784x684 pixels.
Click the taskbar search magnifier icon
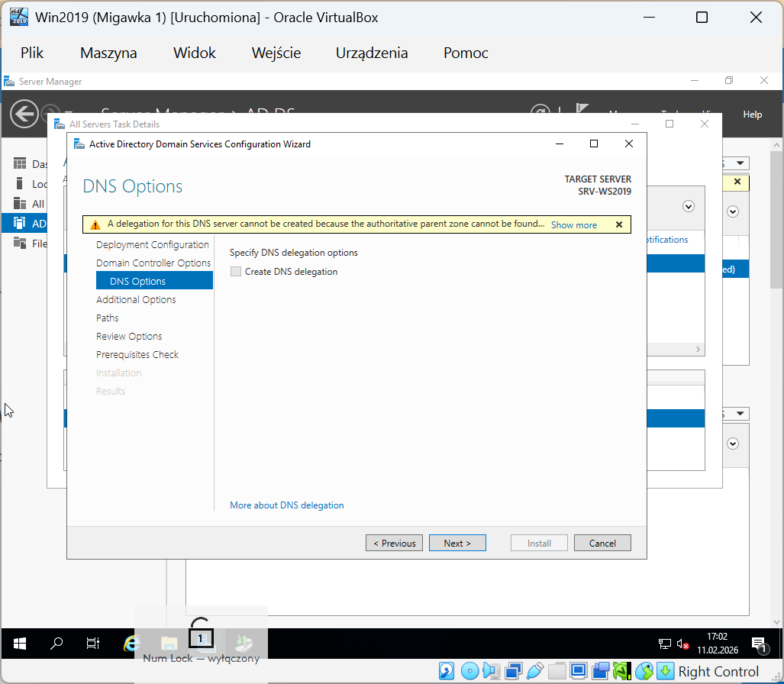[x=56, y=643]
